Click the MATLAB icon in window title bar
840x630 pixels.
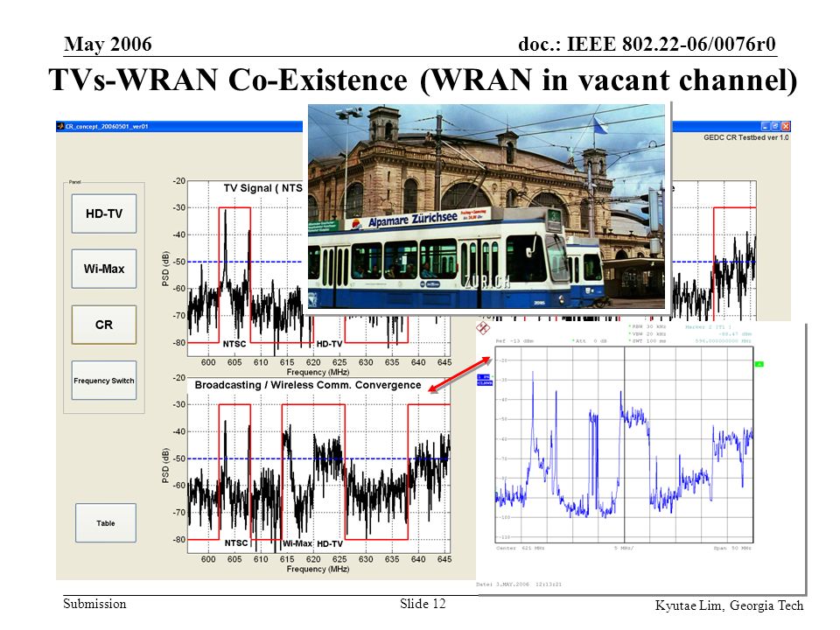(x=60, y=126)
